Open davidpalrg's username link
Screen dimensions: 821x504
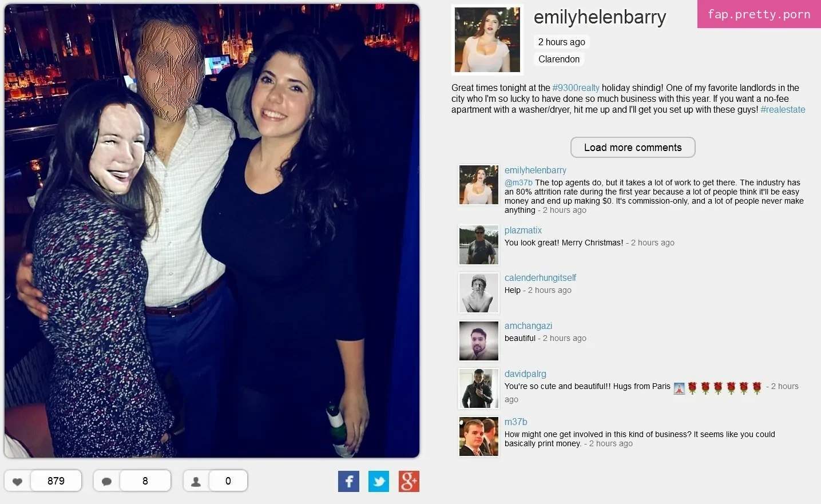[525, 374]
